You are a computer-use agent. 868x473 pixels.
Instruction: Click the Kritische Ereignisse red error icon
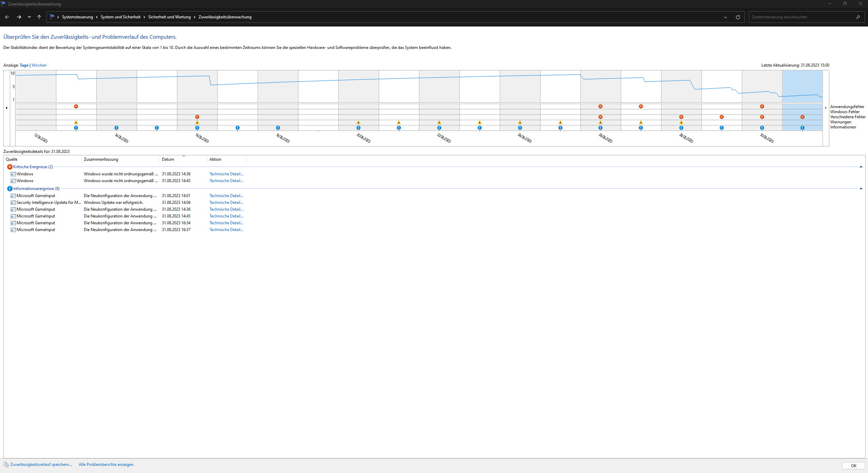click(x=10, y=167)
